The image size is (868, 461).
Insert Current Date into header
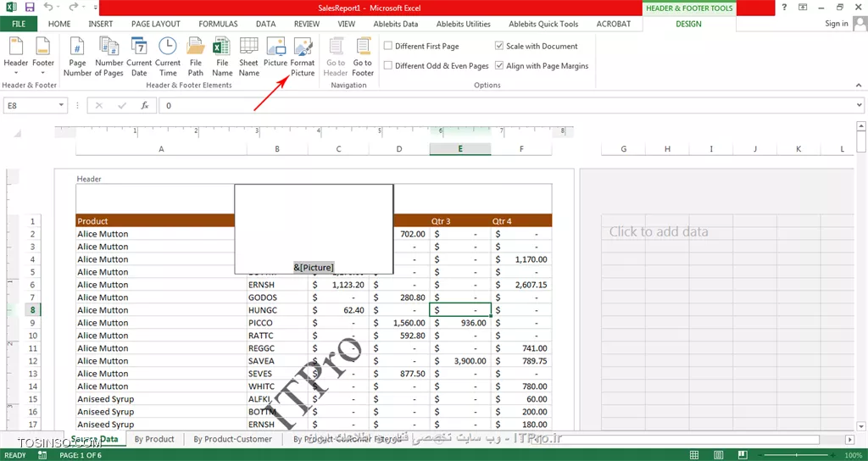139,57
